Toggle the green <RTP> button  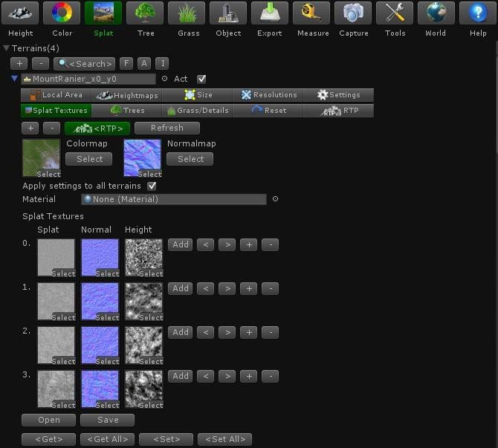[97, 129]
